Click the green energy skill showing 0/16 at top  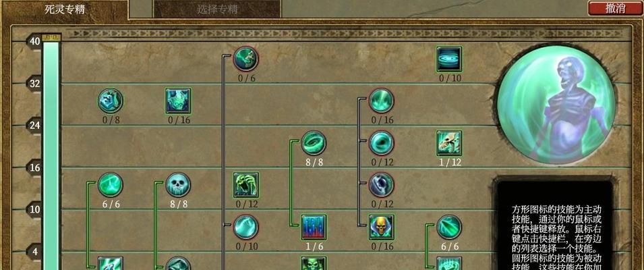tap(382, 101)
